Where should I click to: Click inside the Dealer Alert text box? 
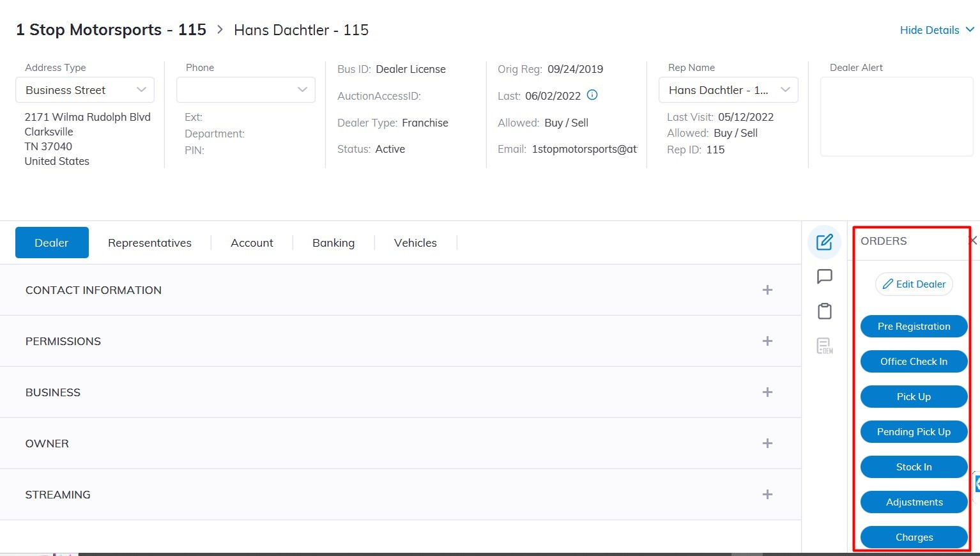click(896, 116)
